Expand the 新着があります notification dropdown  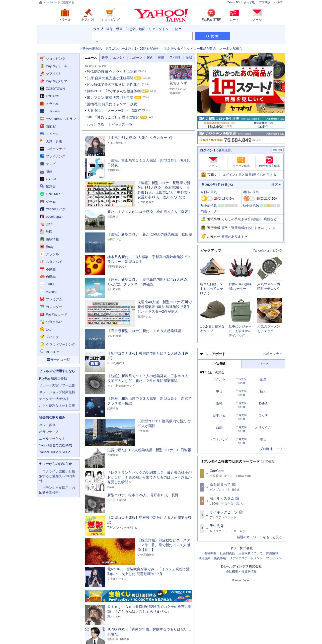coord(234,237)
